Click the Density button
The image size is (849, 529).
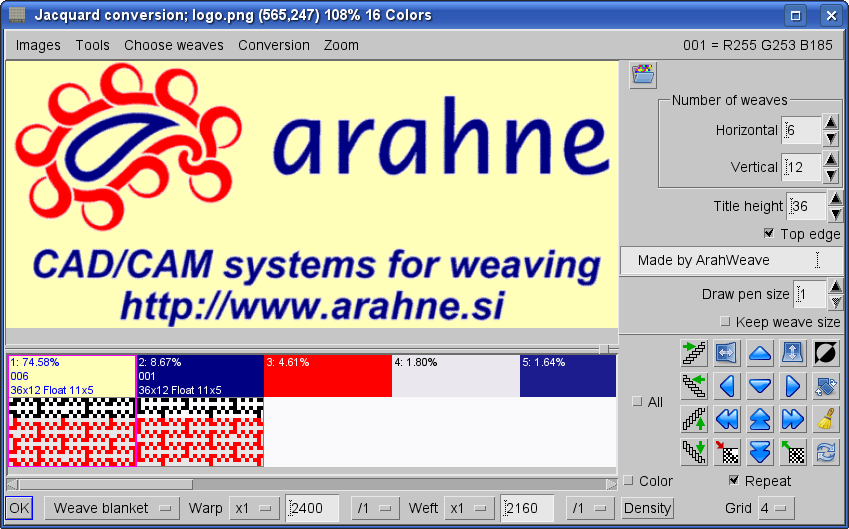[647, 508]
